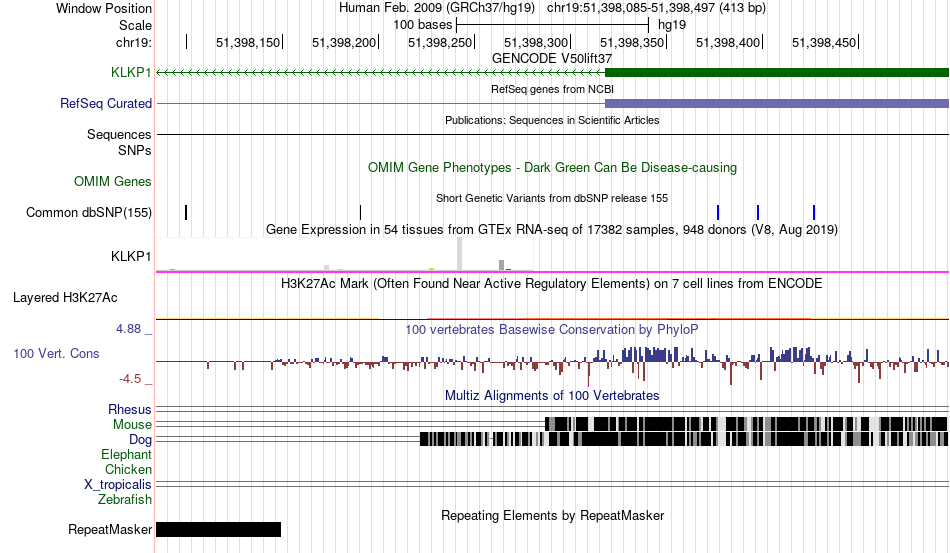Select the Chicken alignment row label
The image size is (950, 553).
pos(128,469)
